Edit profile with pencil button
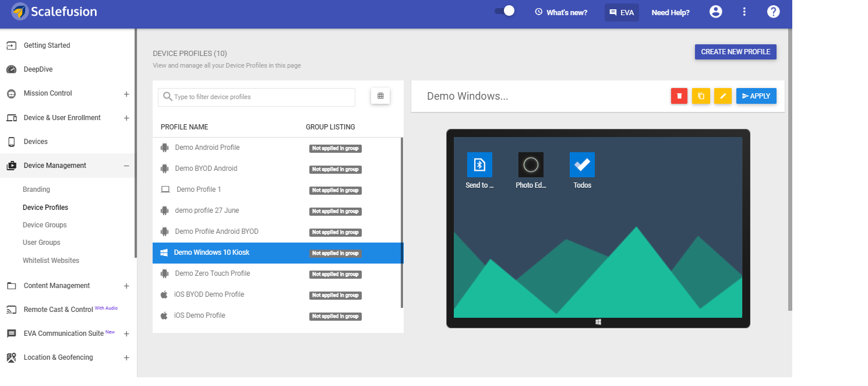Viewport: 868px width, 386px height. coord(723,96)
